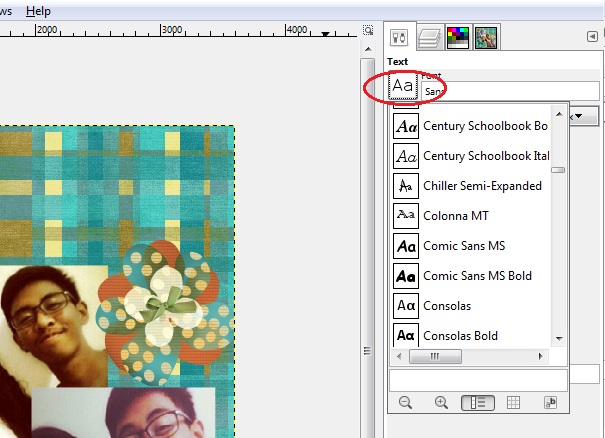Click font list scroll left arrow

point(399,356)
